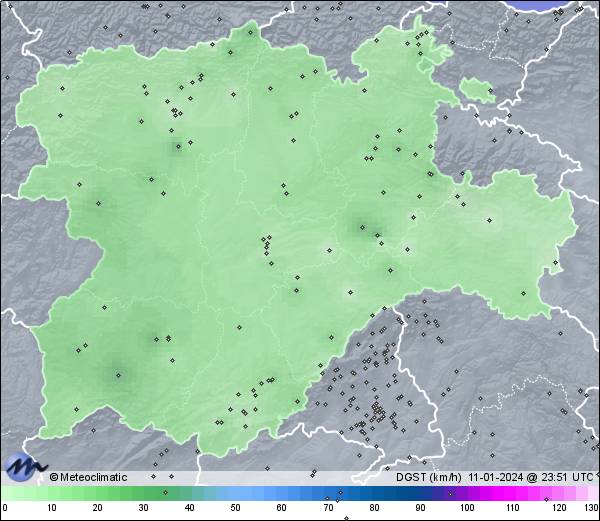Pick the light blue color above 50

click(x=235, y=493)
